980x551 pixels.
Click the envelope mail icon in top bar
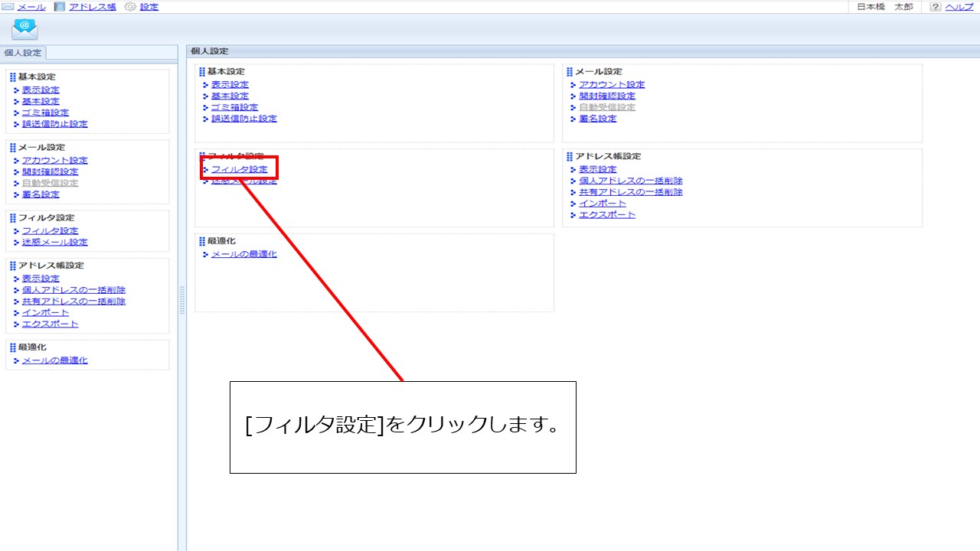(8, 7)
